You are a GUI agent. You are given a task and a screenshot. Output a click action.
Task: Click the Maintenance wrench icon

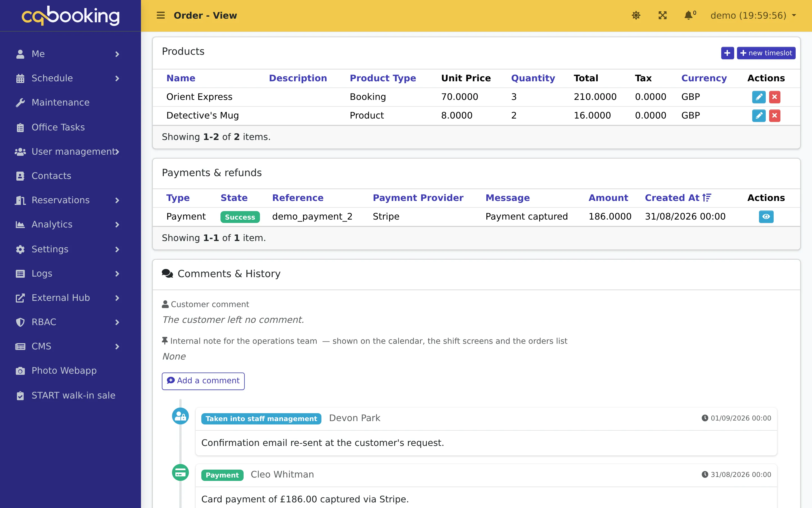[x=20, y=102]
